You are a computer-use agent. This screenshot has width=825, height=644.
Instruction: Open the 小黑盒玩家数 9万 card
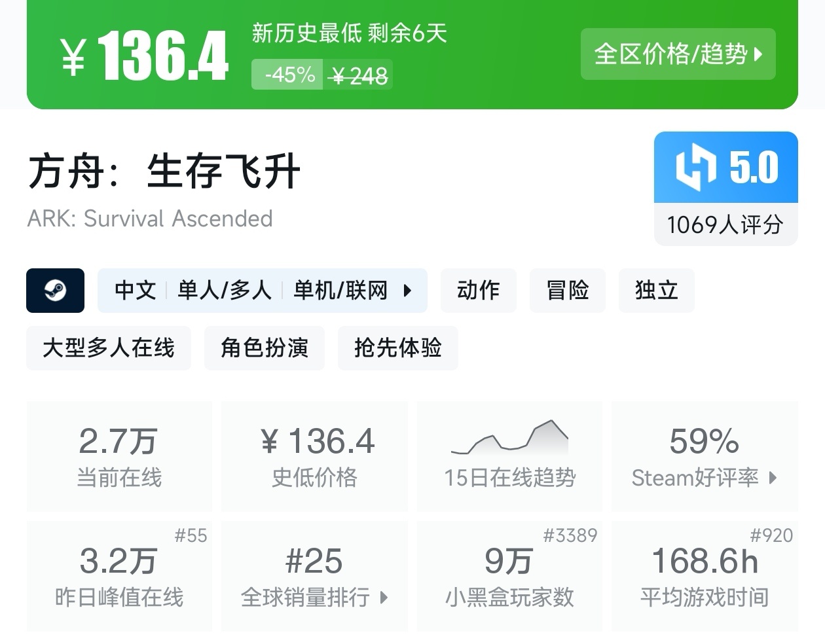click(509, 576)
